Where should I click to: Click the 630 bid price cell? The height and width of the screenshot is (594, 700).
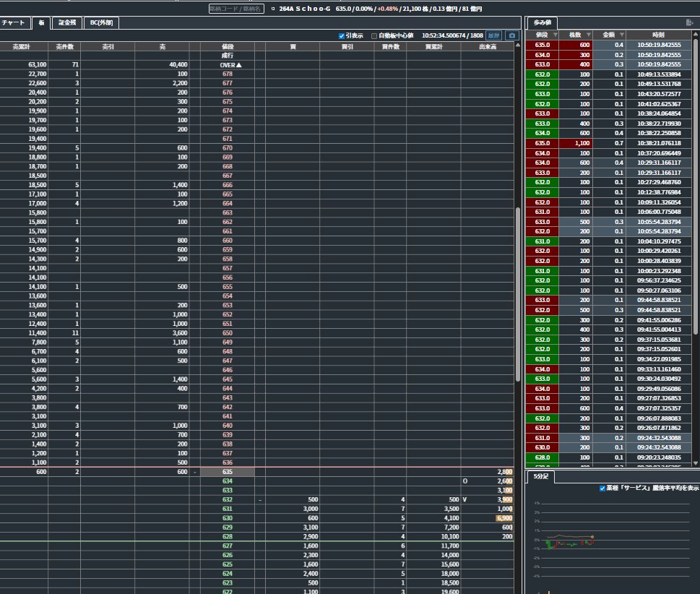228,518
